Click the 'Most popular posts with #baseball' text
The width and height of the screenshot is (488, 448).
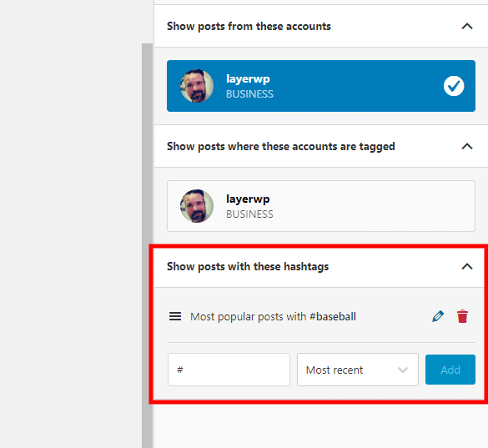click(x=273, y=317)
